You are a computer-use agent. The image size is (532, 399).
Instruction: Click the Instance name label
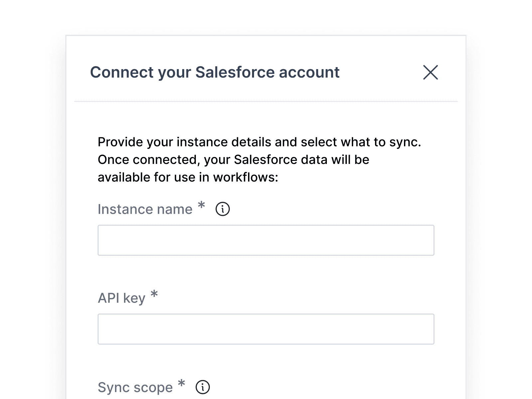coord(144,209)
